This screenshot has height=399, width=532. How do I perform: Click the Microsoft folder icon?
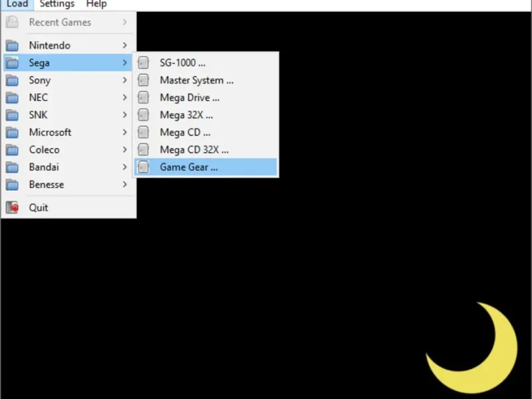[x=12, y=132]
